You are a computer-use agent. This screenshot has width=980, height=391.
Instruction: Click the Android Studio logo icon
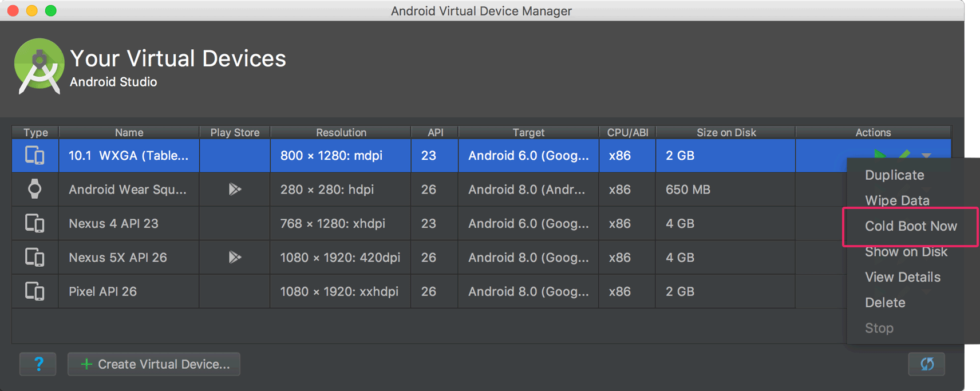pyautogui.click(x=38, y=66)
